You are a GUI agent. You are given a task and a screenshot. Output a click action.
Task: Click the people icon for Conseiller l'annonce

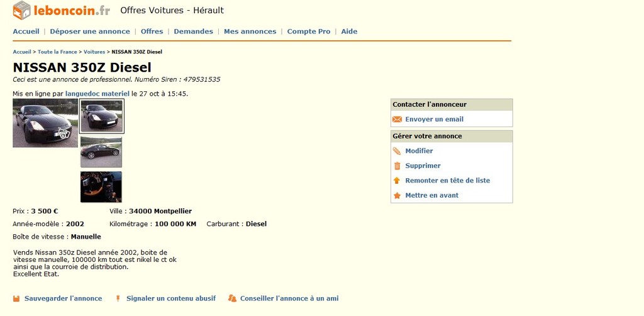233,299
